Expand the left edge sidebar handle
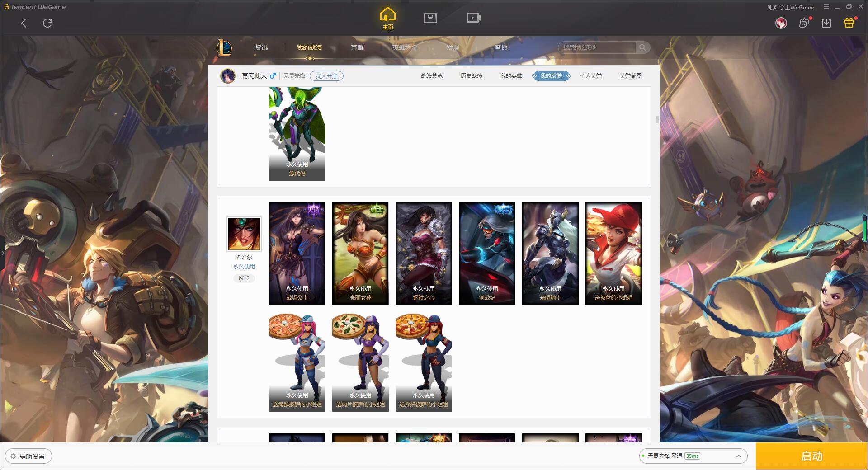This screenshot has width=868, height=470. [2, 253]
